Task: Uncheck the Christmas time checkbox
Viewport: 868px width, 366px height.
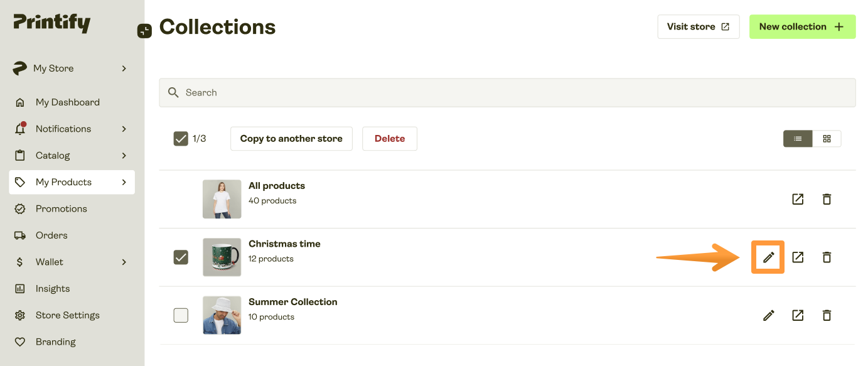Action: [x=181, y=257]
